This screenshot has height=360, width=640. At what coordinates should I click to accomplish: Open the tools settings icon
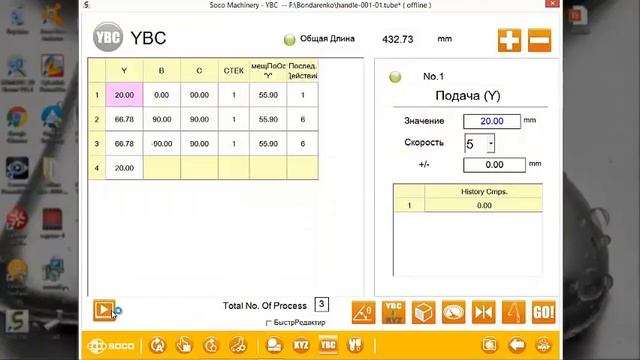(x=355, y=345)
